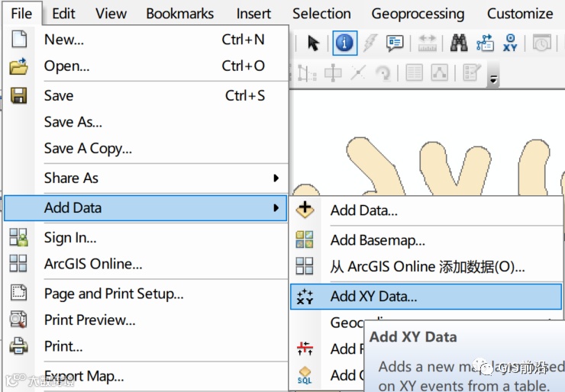Click the Time Slider icon
The width and height of the screenshot is (565, 392).
tap(542, 43)
